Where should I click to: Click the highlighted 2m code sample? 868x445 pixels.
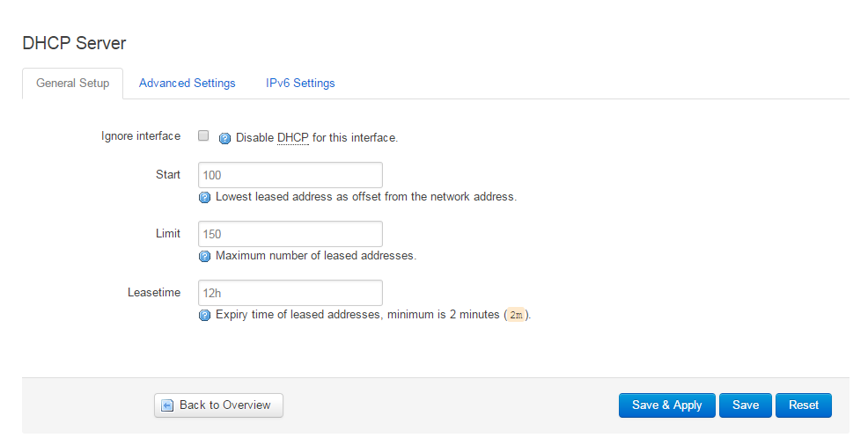coord(517,315)
